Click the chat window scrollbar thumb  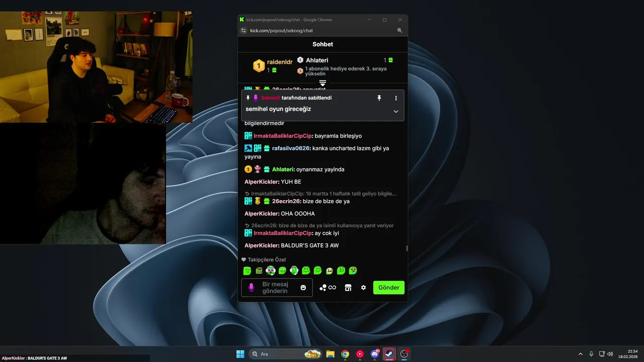[x=407, y=248]
